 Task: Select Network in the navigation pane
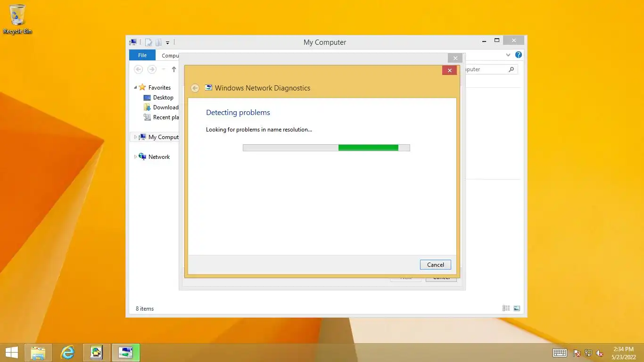click(159, 157)
